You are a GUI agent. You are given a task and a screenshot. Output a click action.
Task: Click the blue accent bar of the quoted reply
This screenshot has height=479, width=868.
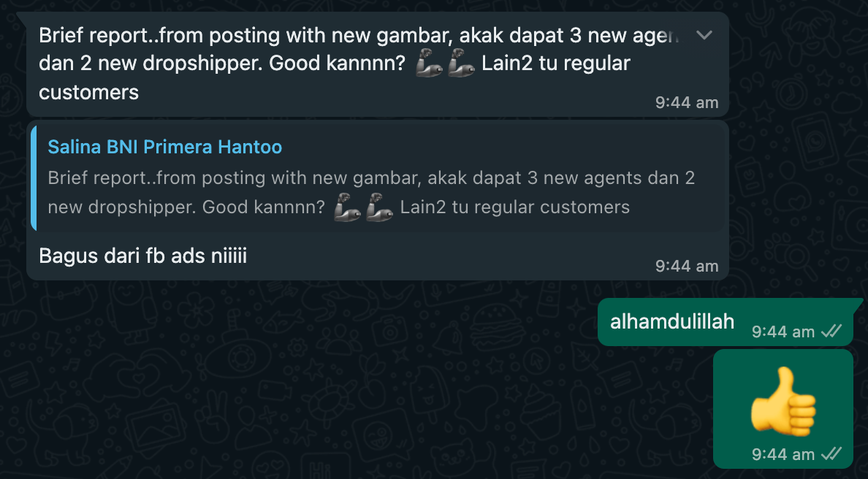tap(34, 178)
